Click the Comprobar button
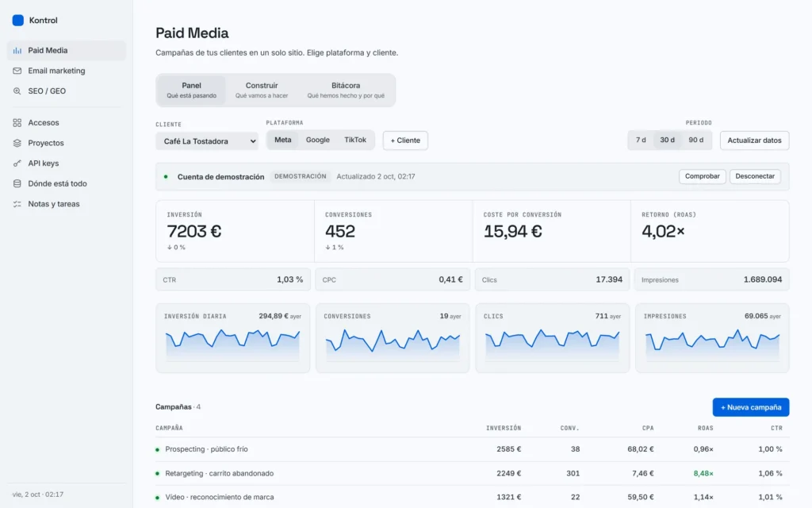 (x=703, y=176)
